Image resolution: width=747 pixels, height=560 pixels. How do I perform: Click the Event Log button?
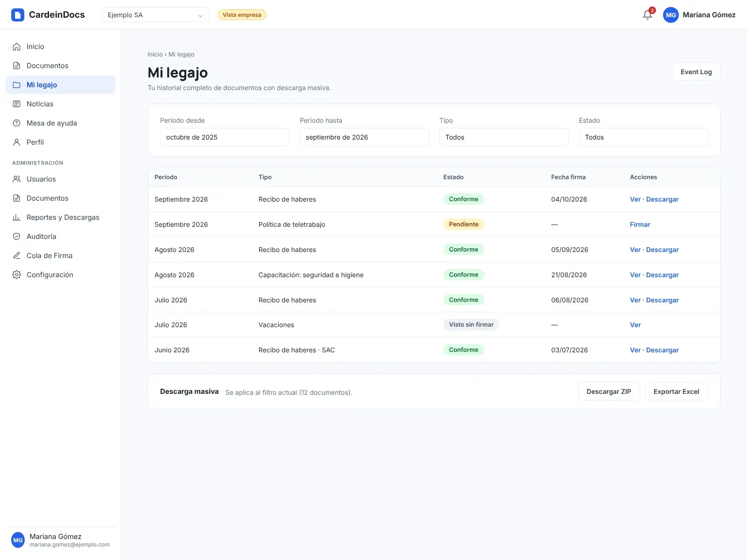696,72
